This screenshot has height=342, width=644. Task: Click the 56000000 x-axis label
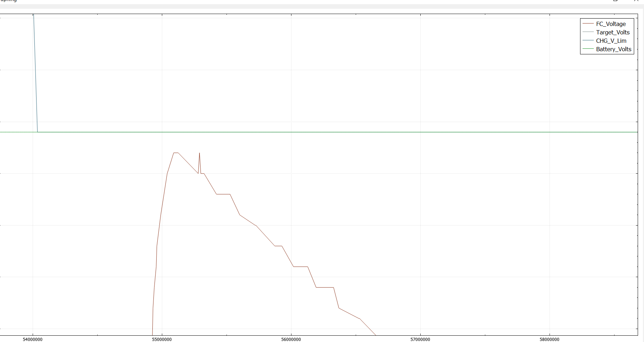(x=291, y=339)
